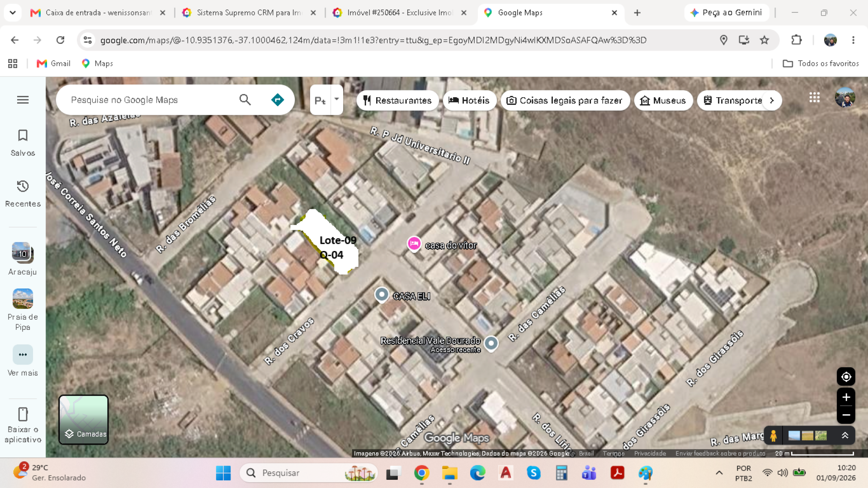
Task: Bookmark this page with the star
Action: [x=764, y=40]
